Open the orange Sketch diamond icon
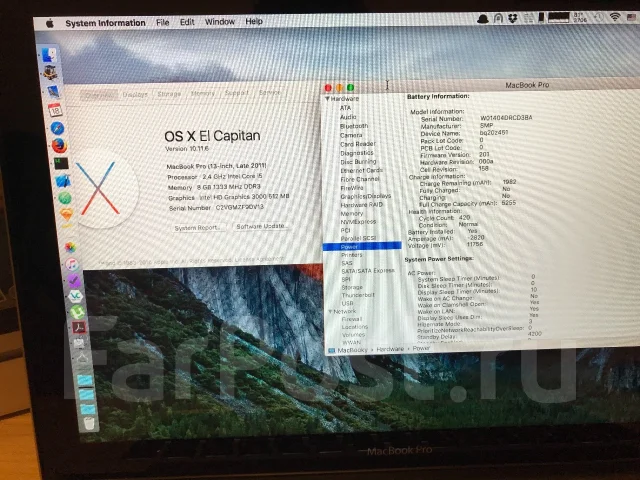Screen dimensions: 640x480 point(67,214)
